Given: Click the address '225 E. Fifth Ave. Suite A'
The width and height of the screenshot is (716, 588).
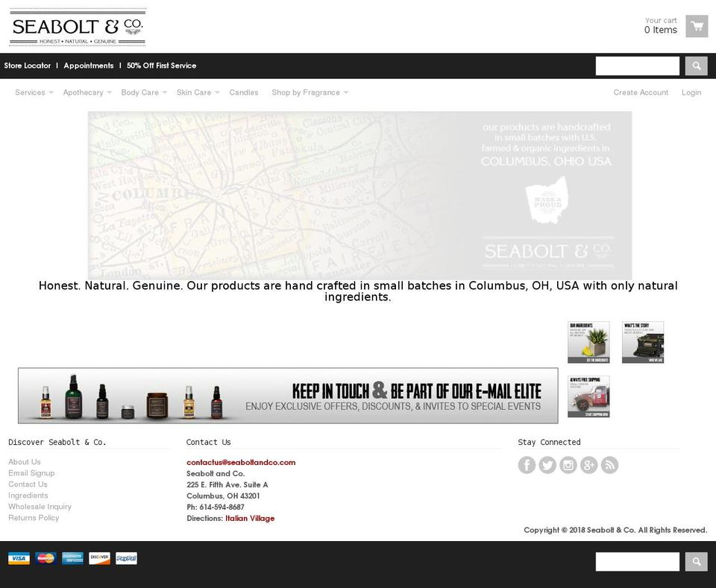Looking at the screenshot, I should point(227,484).
